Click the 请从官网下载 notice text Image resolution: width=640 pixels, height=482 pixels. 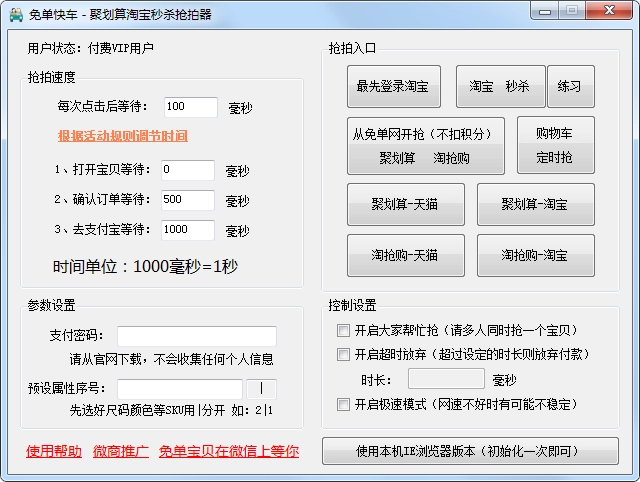pos(171,359)
